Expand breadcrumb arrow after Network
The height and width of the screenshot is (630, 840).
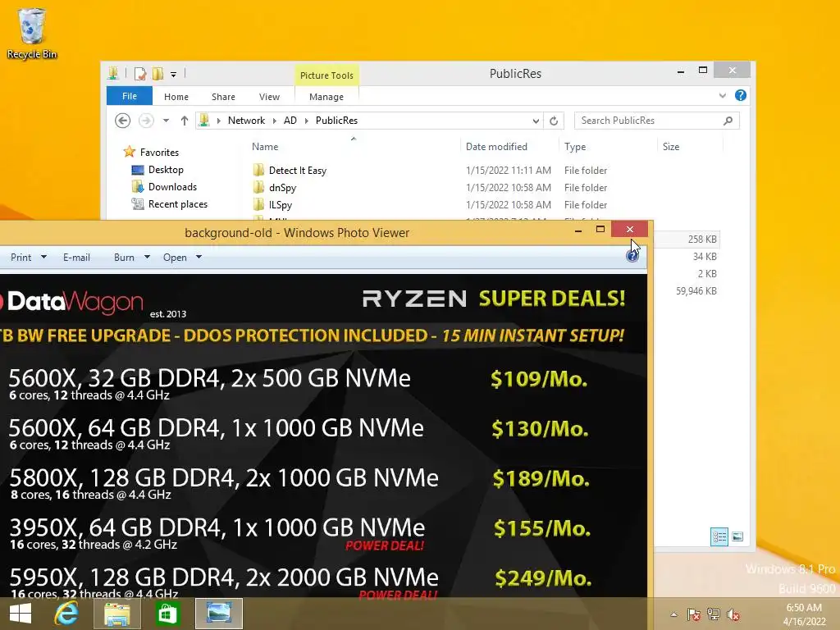tap(274, 121)
